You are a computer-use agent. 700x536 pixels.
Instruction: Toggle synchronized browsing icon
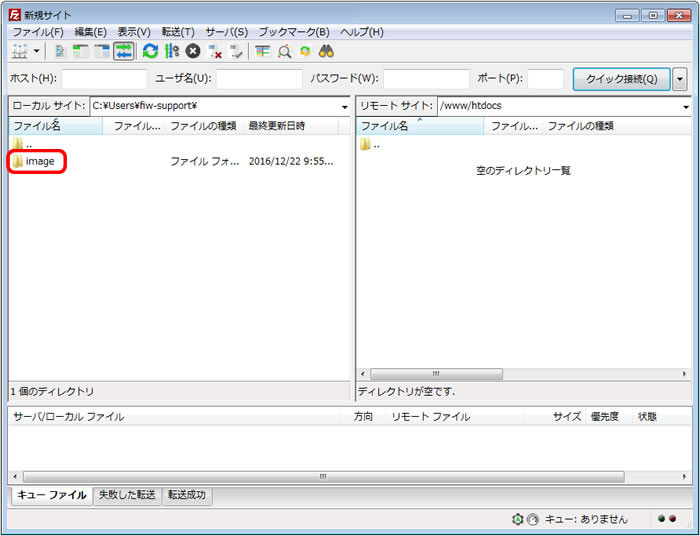305,52
